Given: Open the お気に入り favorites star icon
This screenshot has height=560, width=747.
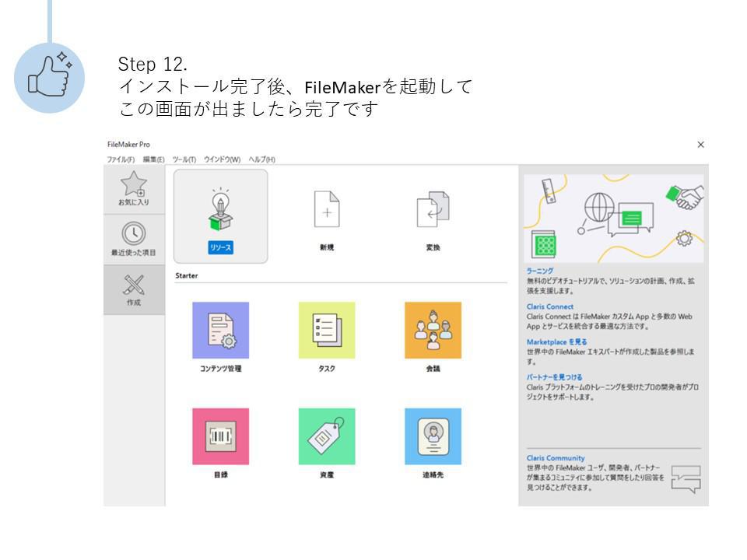Looking at the screenshot, I should [x=134, y=184].
